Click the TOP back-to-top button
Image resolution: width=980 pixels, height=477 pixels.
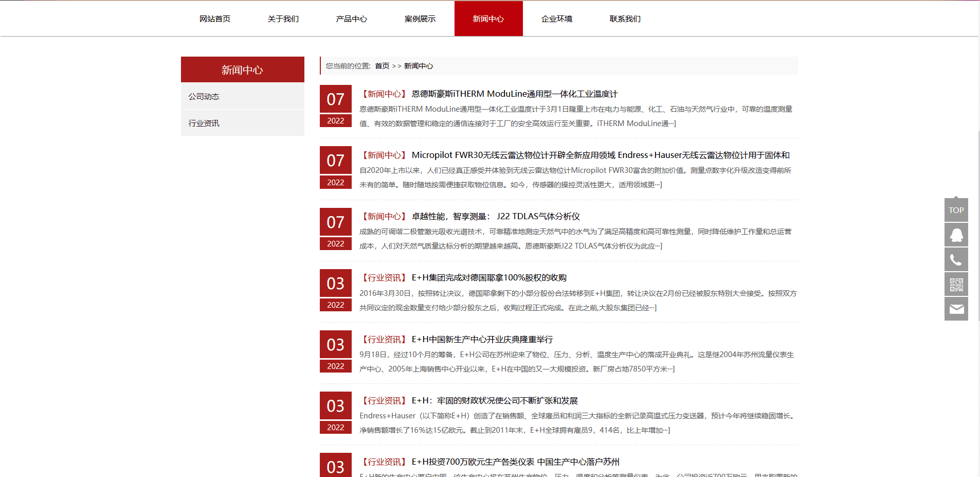(956, 210)
